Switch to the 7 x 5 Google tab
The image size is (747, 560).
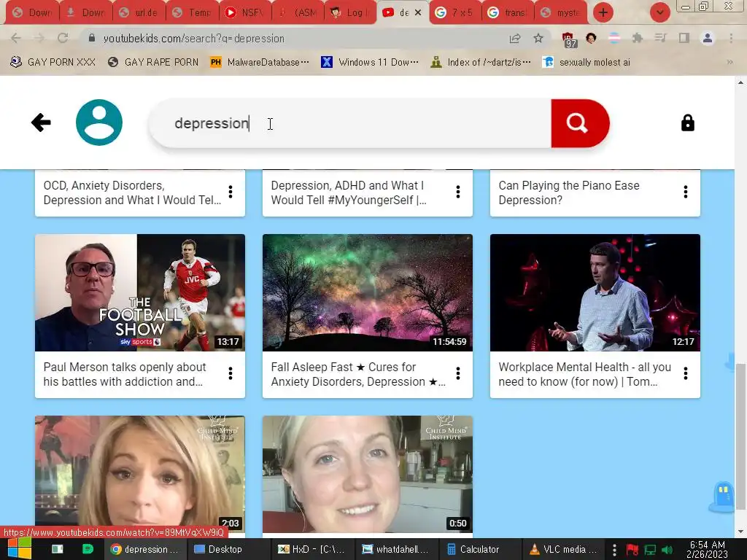[x=455, y=12]
